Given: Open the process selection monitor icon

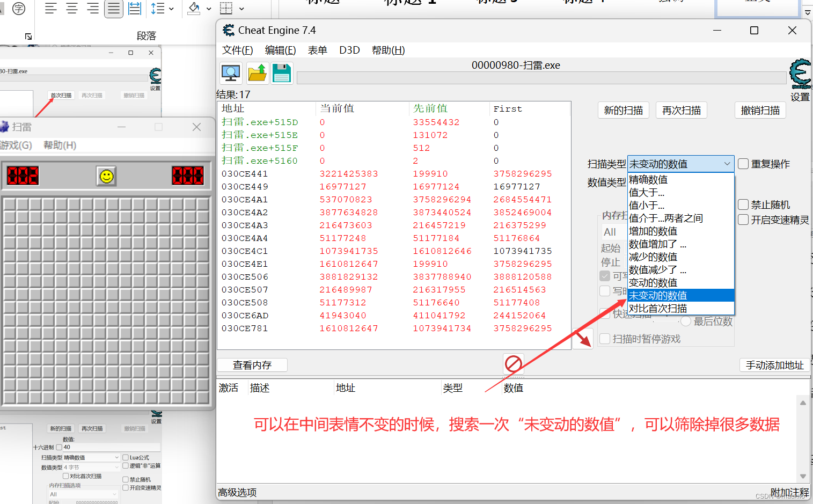Looking at the screenshot, I should coord(231,73).
